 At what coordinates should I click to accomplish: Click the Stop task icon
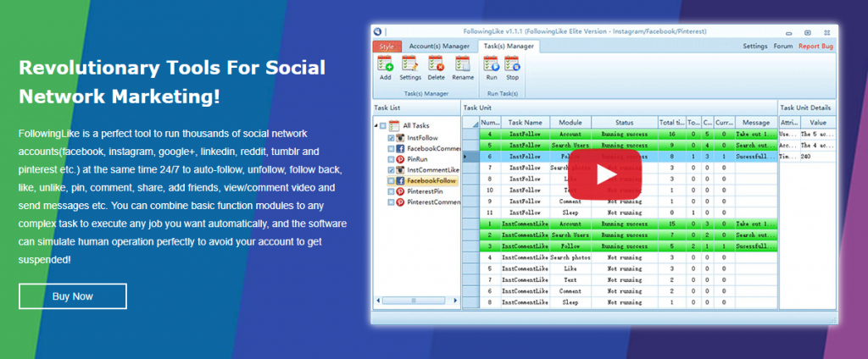(x=513, y=64)
